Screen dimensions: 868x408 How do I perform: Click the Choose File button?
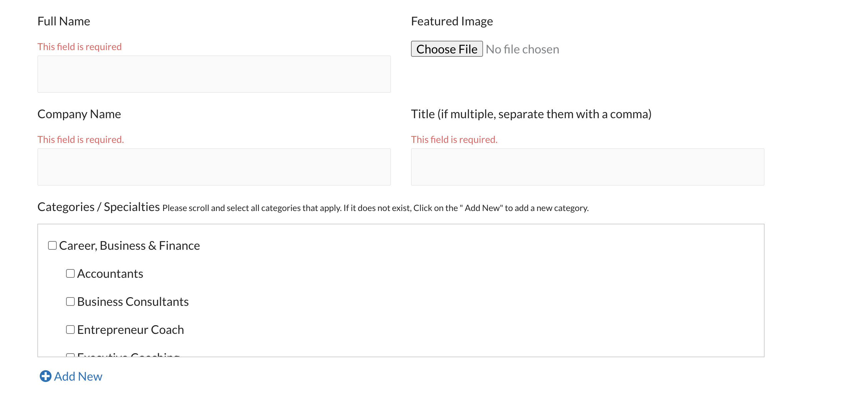pos(446,49)
